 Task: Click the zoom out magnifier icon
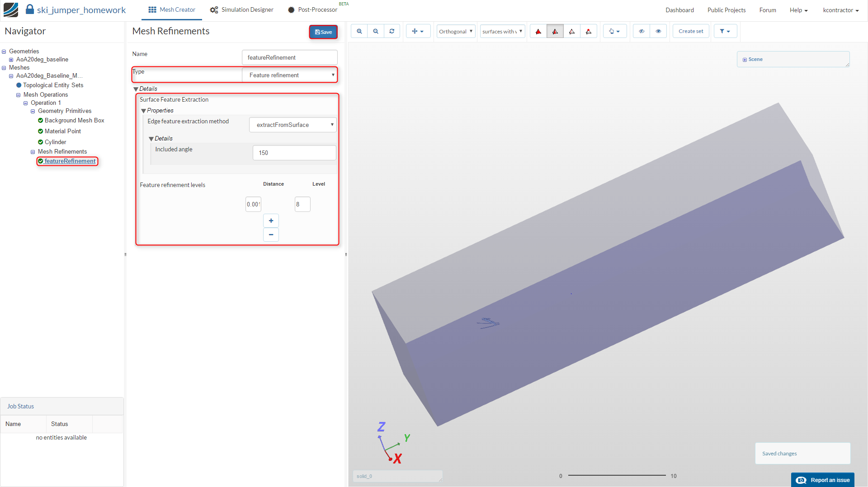376,31
